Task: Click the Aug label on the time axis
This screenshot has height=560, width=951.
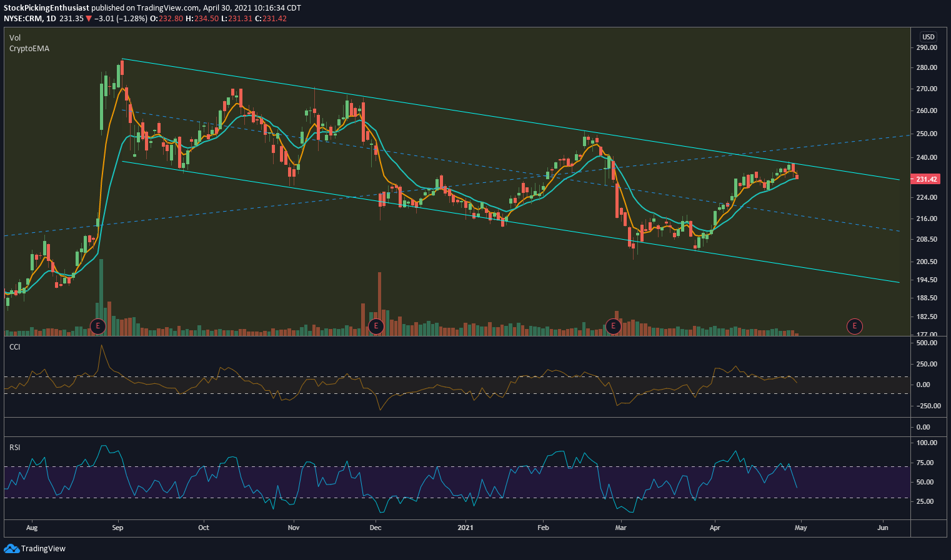Action: (x=32, y=528)
